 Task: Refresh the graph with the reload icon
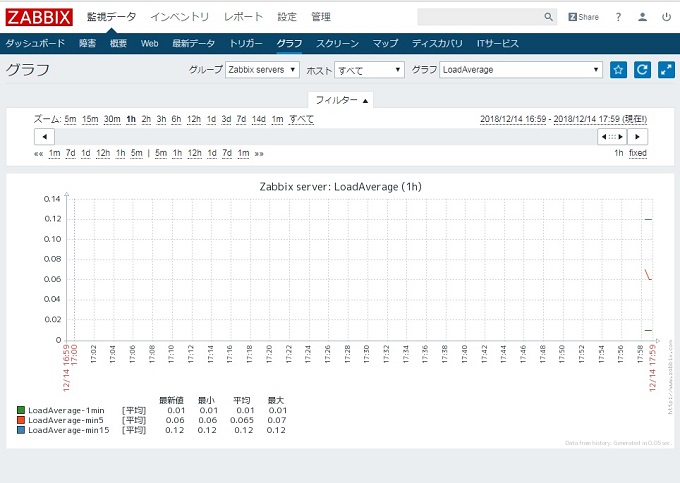tap(642, 69)
